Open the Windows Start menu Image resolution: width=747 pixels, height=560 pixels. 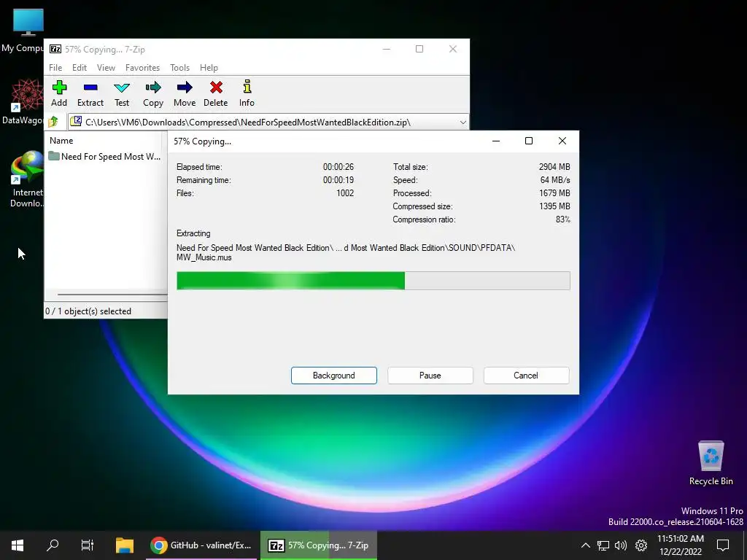(18, 545)
